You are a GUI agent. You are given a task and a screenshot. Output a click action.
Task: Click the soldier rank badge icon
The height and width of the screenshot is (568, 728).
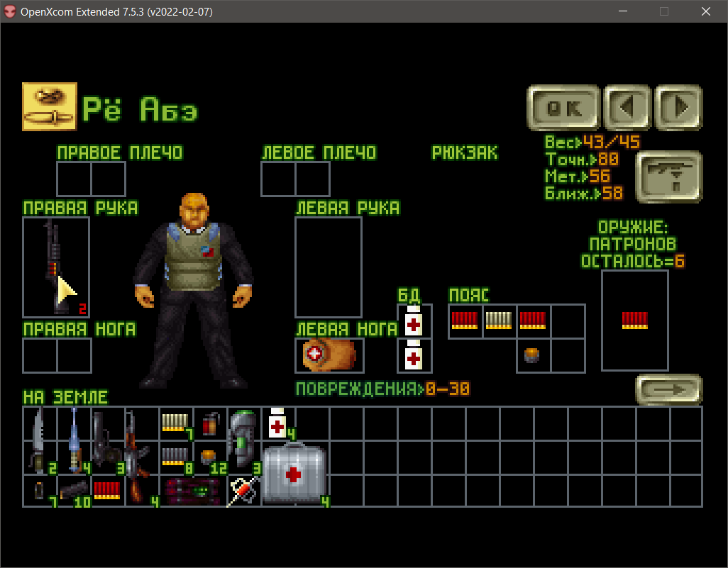pos(50,107)
